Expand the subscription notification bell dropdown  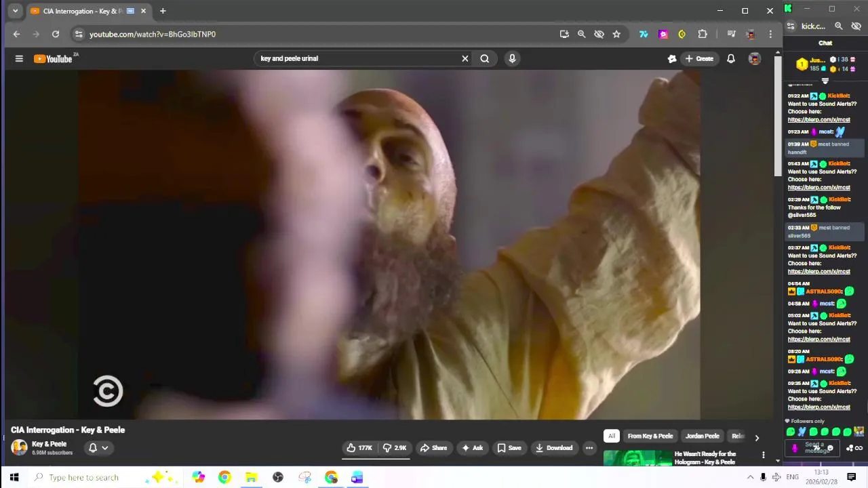pyautogui.click(x=98, y=447)
